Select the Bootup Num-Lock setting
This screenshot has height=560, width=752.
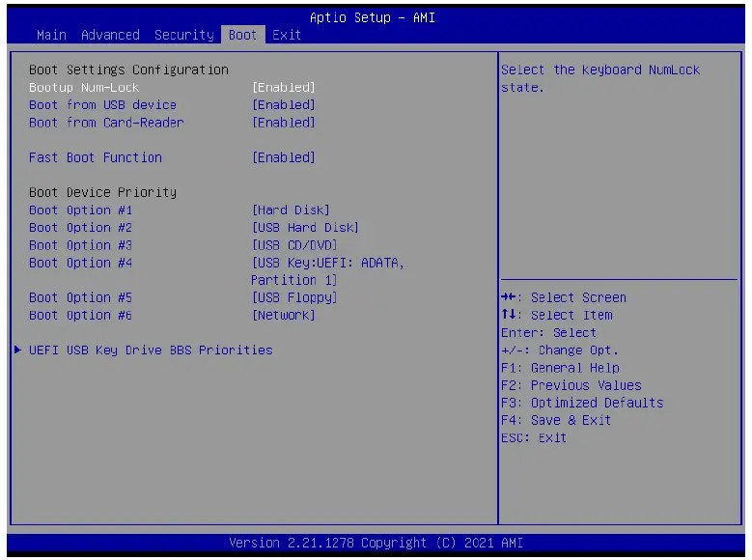click(x=84, y=88)
